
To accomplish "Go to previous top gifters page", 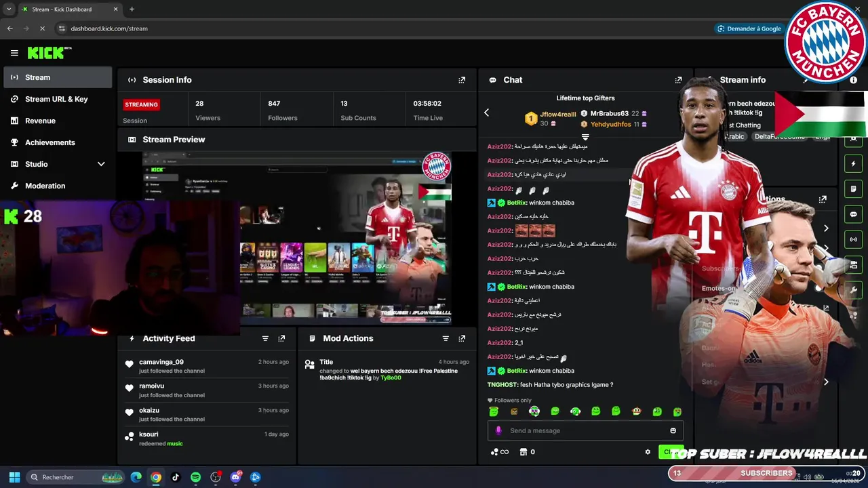I will [486, 113].
